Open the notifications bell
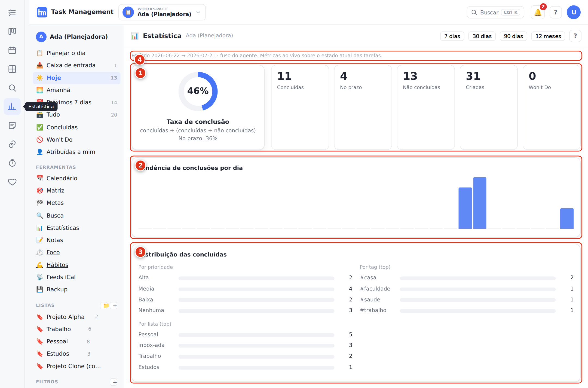The height and width of the screenshot is (388, 588). (538, 12)
